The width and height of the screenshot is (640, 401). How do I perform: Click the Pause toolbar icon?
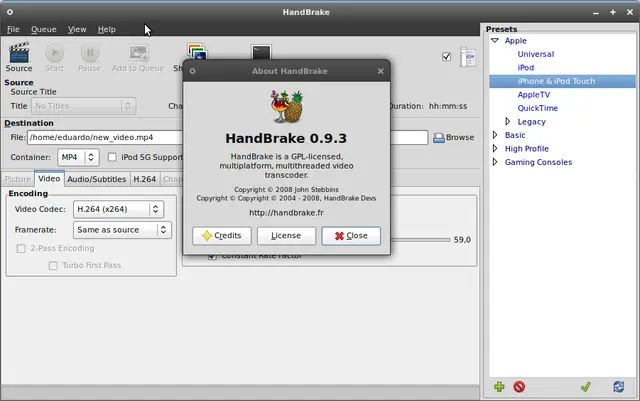(90, 53)
